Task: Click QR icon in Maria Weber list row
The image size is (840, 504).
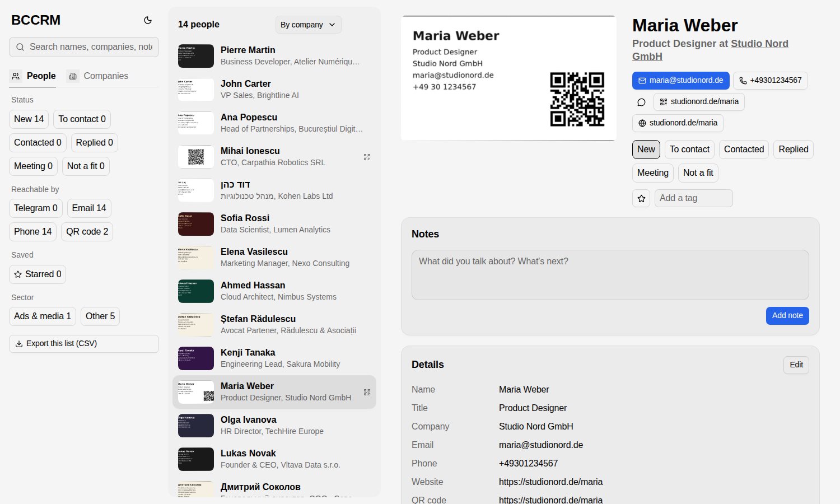Action: 367,392
